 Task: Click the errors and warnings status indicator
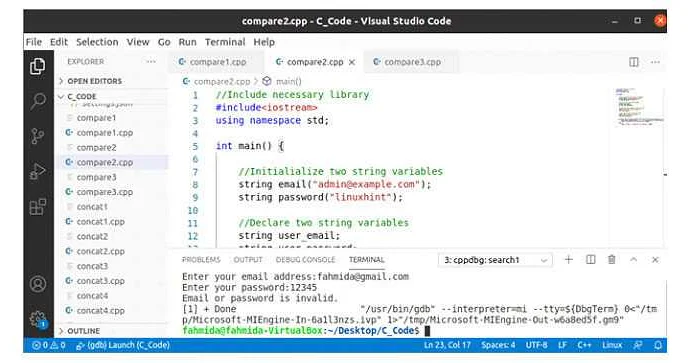click(49, 345)
